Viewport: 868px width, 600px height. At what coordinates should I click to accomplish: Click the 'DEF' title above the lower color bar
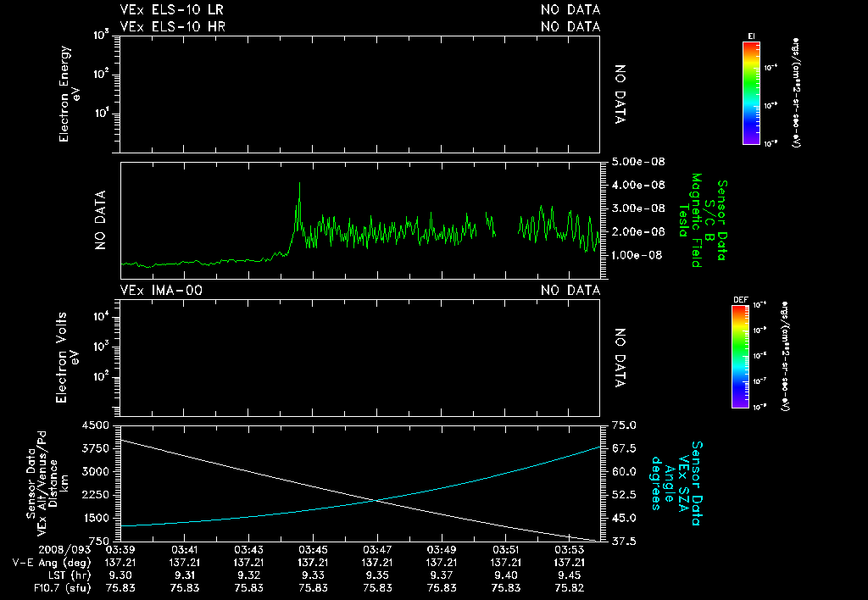[x=740, y=300]
